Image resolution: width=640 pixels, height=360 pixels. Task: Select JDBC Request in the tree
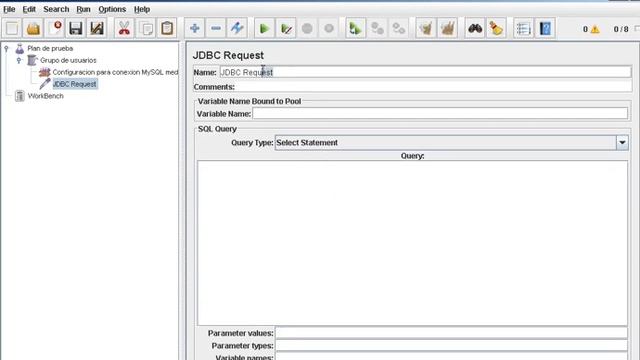click(x=75, y=84)
